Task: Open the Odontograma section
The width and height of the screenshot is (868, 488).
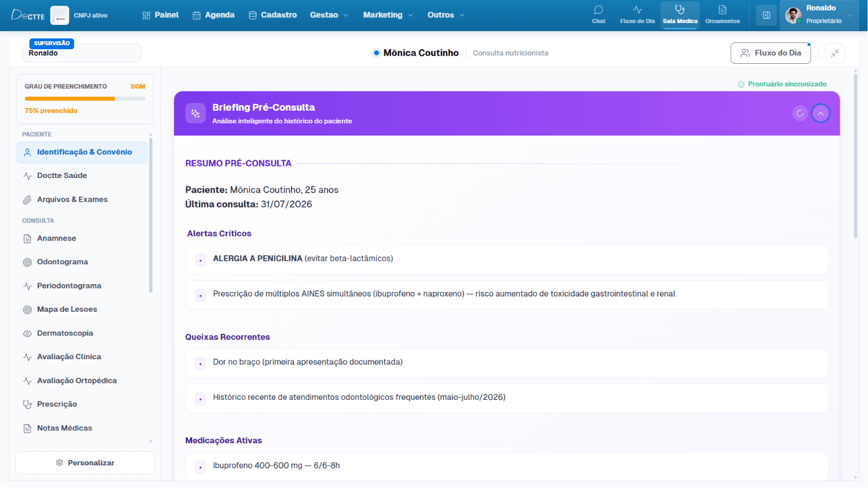Action: (x=83, y=262)
